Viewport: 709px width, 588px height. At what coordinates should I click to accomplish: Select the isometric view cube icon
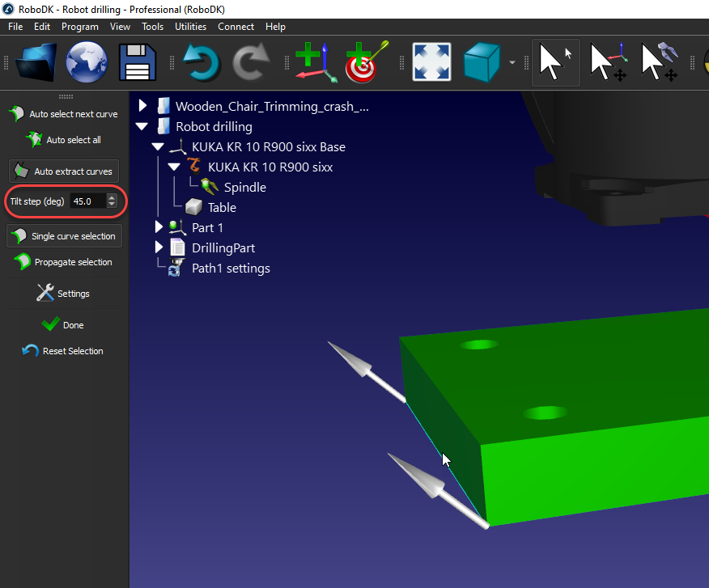(x=483, y=62)
